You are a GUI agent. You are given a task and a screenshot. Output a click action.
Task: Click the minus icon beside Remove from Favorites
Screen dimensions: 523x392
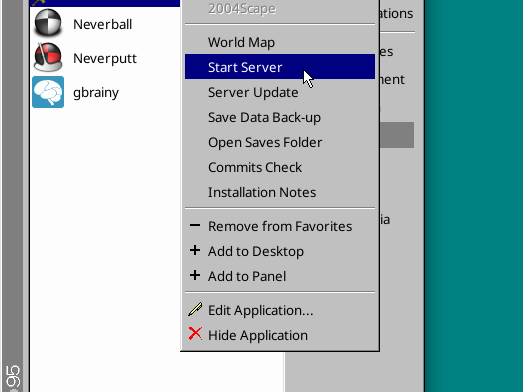click(x=195, y=226)
